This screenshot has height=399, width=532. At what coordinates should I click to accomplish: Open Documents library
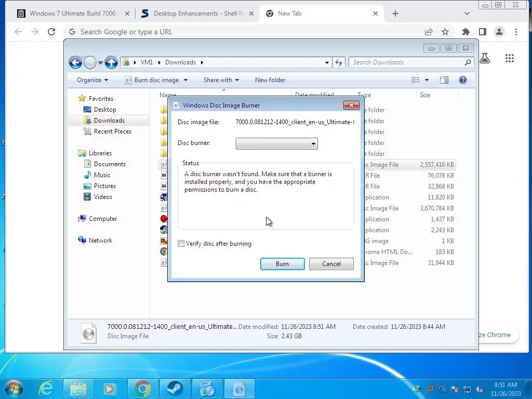pyautogui.click(x=110, y=164)
